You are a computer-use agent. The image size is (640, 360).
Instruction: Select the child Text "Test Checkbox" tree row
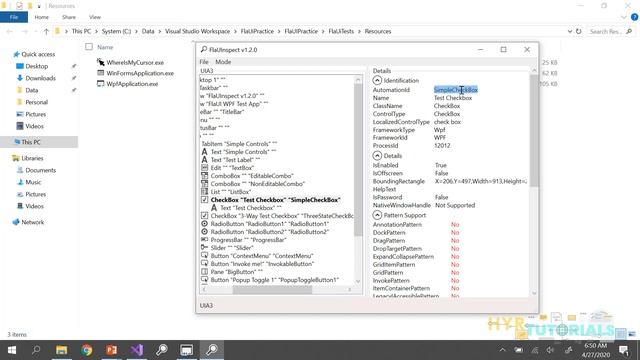click(x=251, y=208)
